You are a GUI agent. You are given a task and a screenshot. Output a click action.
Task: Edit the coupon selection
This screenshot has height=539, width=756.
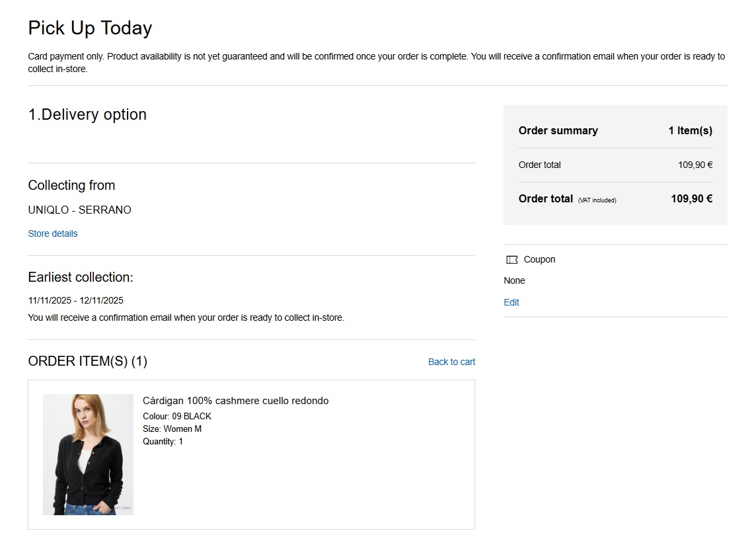coord(511,302)
